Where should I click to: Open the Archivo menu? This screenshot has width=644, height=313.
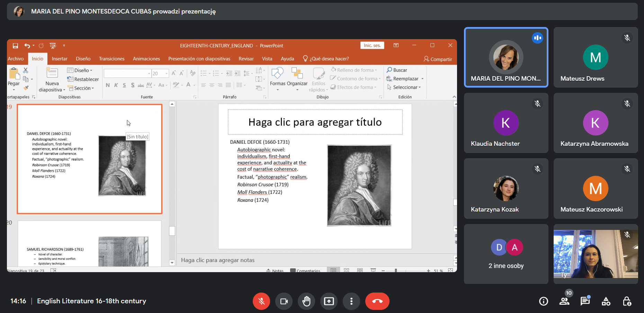point(16,59)
